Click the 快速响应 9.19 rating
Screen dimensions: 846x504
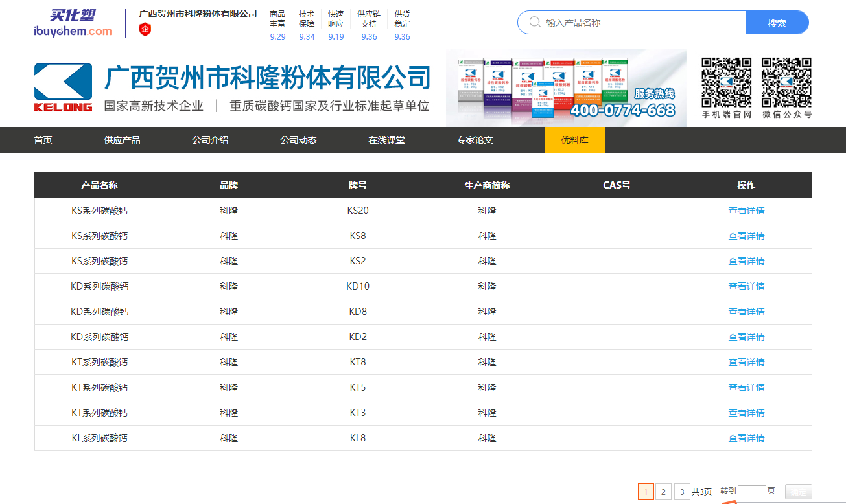tap(336, 25)
